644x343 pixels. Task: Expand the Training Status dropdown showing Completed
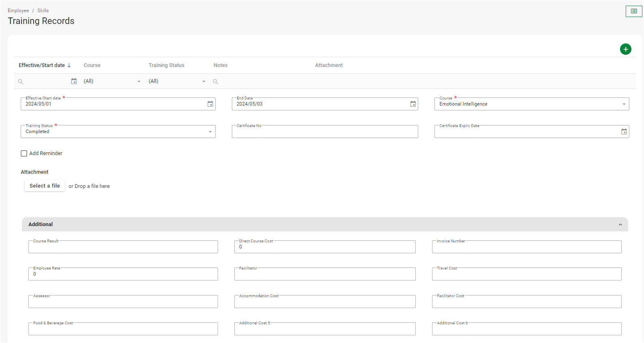click(x=210, y=132)
